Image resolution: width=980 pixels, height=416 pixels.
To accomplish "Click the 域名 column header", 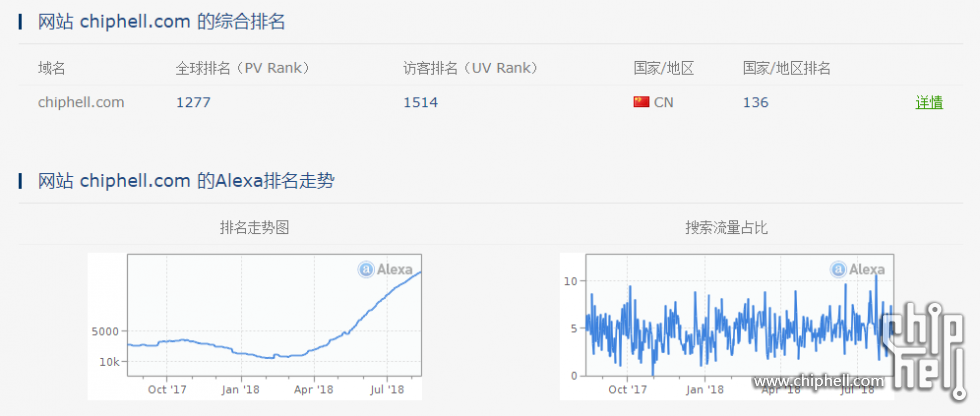I will [x=52, y=68].
